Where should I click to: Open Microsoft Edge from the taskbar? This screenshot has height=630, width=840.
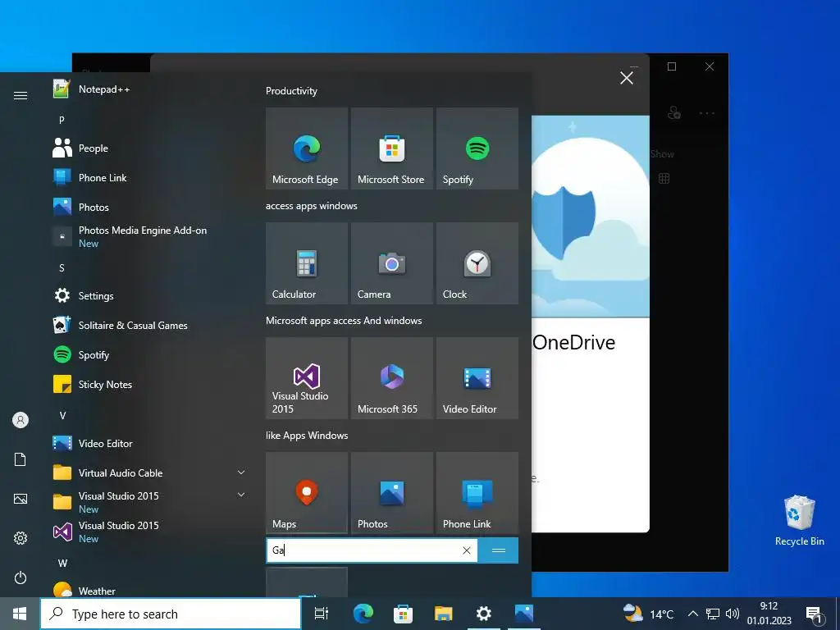(x=363, y=614)
